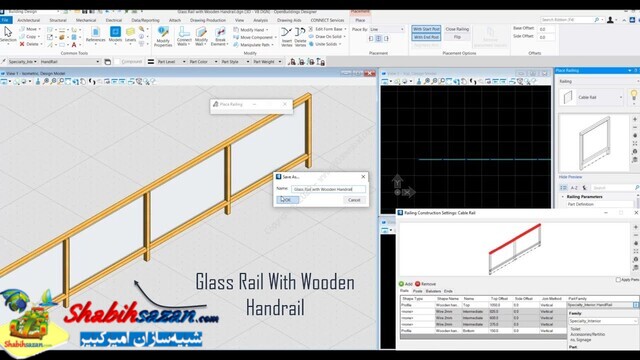
Task: Open the Connect Walls tool
Action: coord(184,37)
